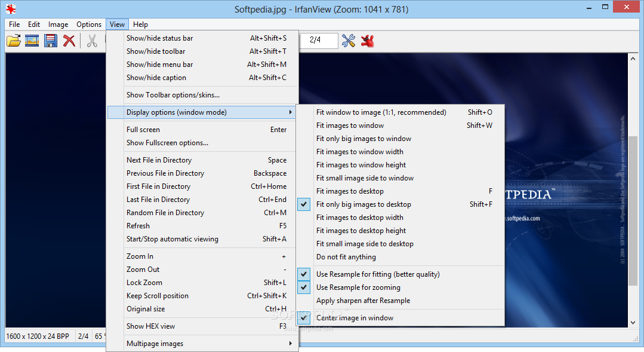Expand the Display options (window mode) submenu
This screenshot has width=644, height=352.
coord(202,112)
